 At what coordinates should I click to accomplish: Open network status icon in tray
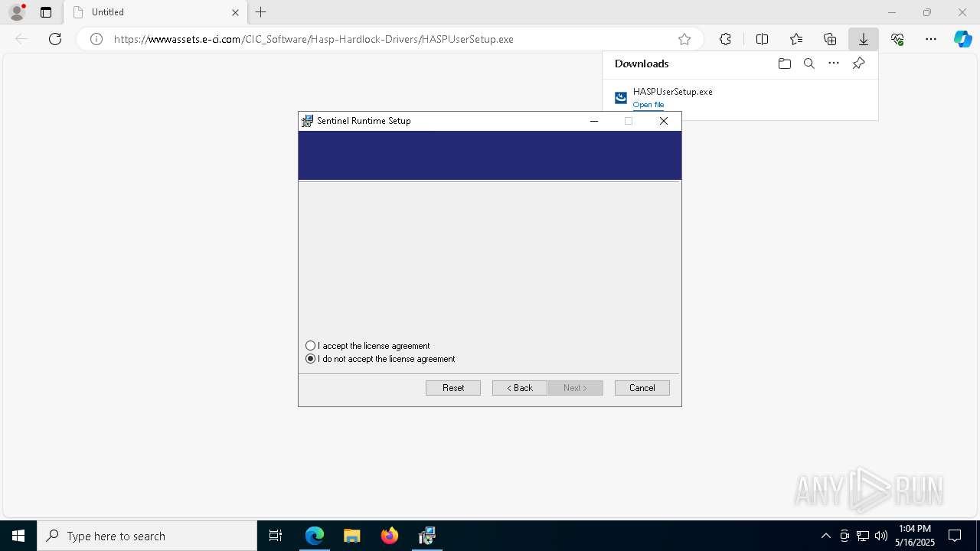(863, 536)
